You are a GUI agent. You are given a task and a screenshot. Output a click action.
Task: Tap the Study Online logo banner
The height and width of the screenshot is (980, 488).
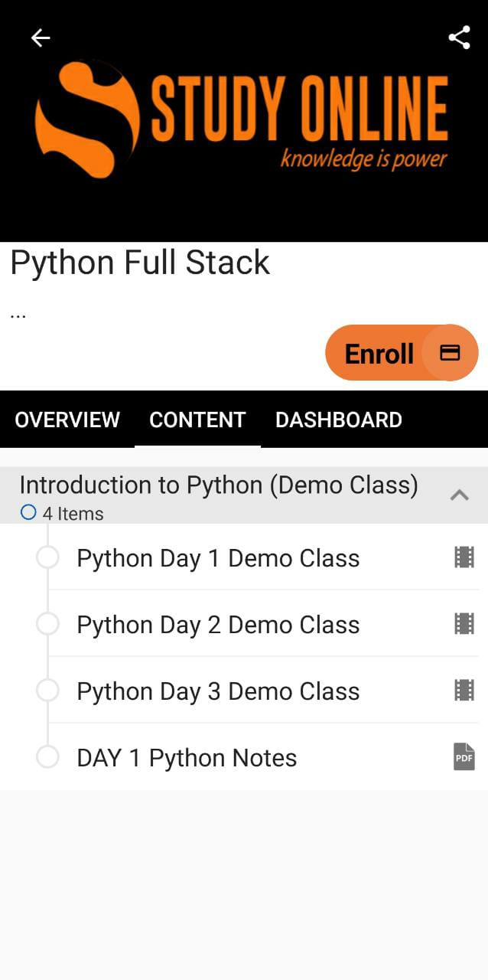click(243, 119)
